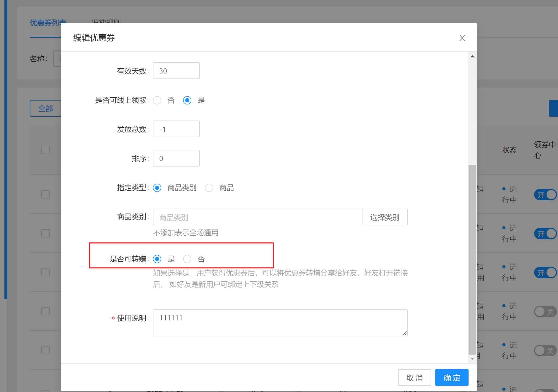Click the 使用说明 textarea
The image size is (558, 392).
[x=280, y=323]
